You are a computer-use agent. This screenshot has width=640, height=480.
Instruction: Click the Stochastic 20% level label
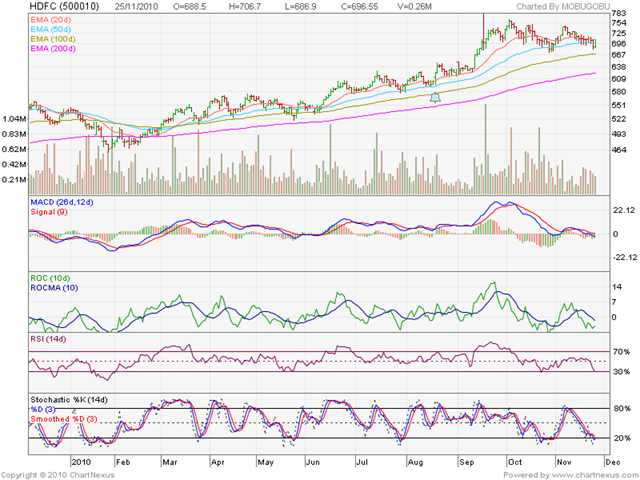point(622,438)
